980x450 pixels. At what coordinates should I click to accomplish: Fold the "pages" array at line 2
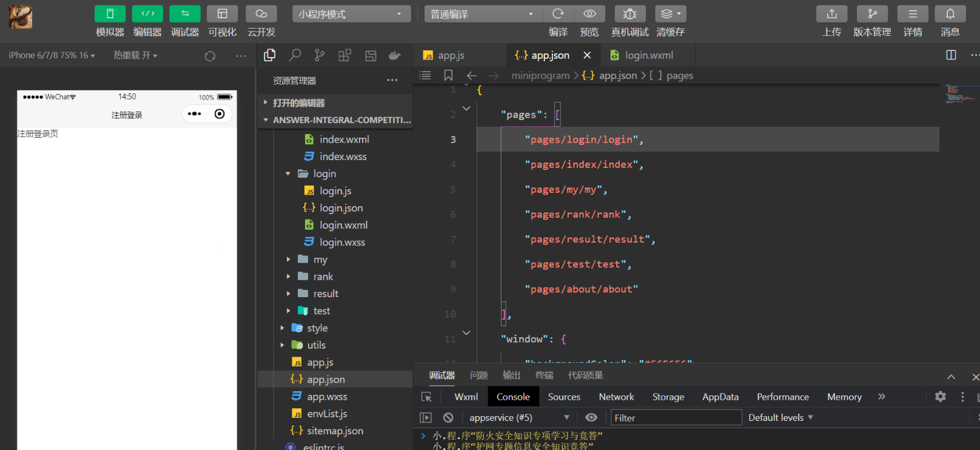[466, 109]
